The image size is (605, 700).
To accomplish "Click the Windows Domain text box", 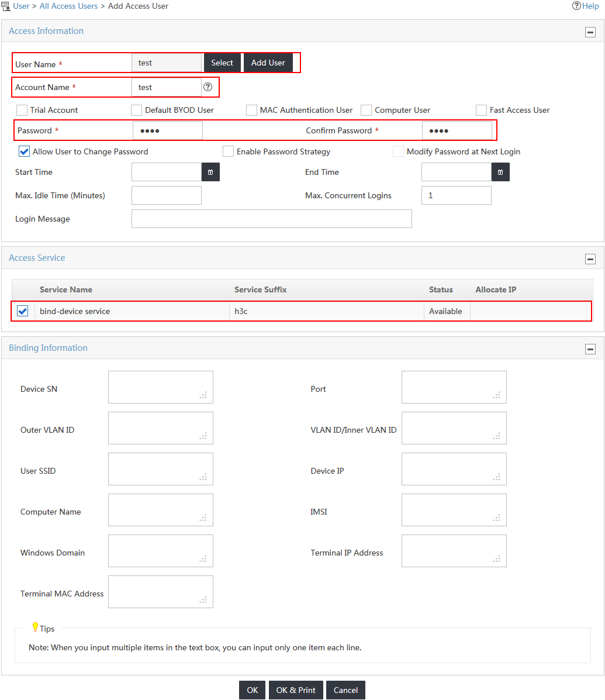I will click(x=161, y=551).
